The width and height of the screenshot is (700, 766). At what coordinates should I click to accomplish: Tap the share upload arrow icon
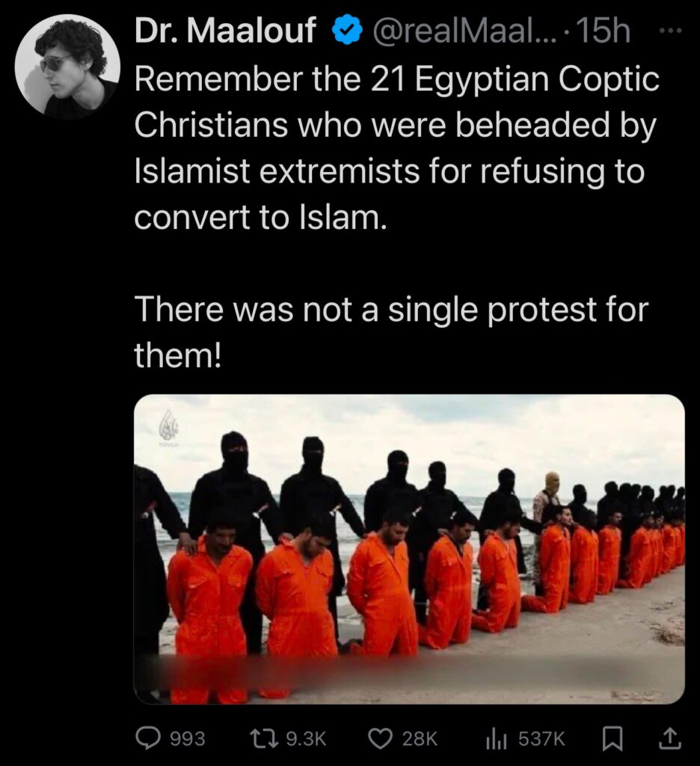(670, 738)
